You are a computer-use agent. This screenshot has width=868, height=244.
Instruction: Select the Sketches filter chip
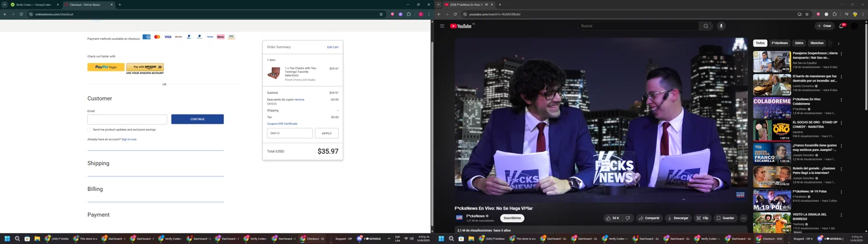[817, 43]
